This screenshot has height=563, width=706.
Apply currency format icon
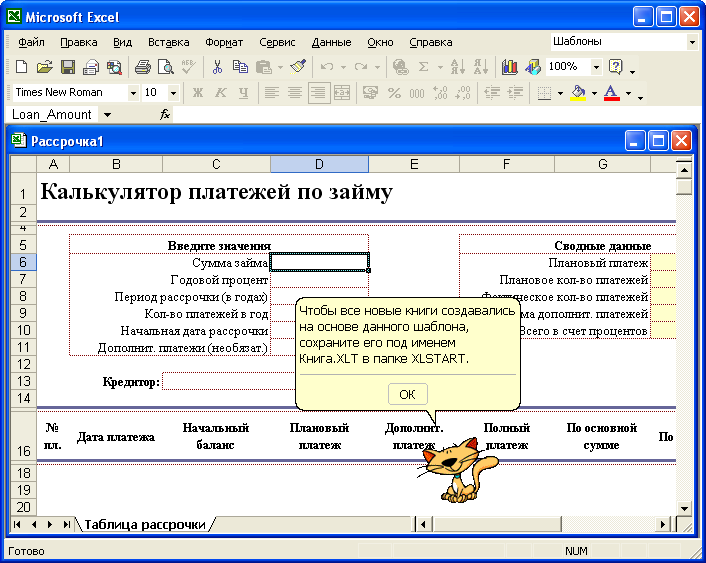pyautogui.click(x=371, y=93)
